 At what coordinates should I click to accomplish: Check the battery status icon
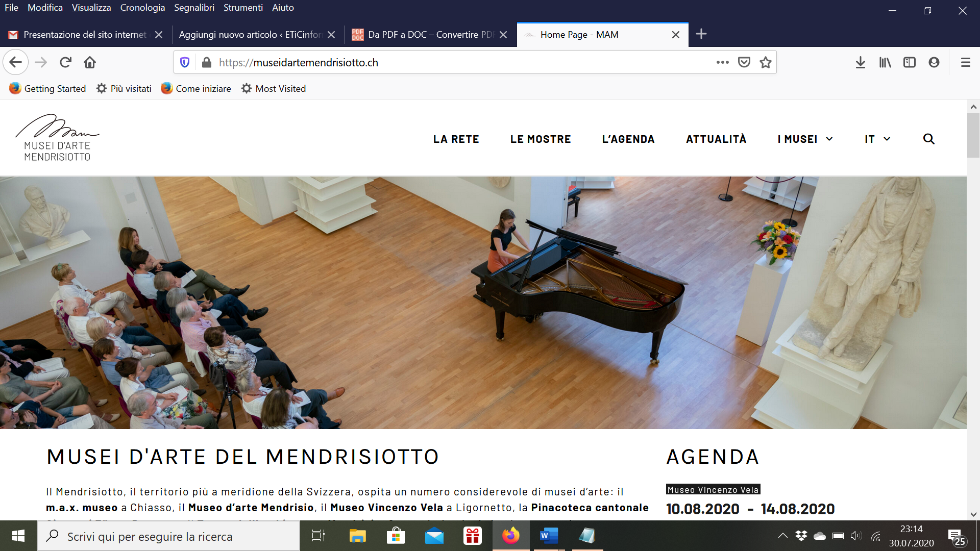click(838, 536)
